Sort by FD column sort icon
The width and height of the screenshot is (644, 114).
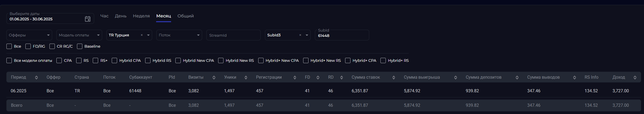[x=318, y=77]
